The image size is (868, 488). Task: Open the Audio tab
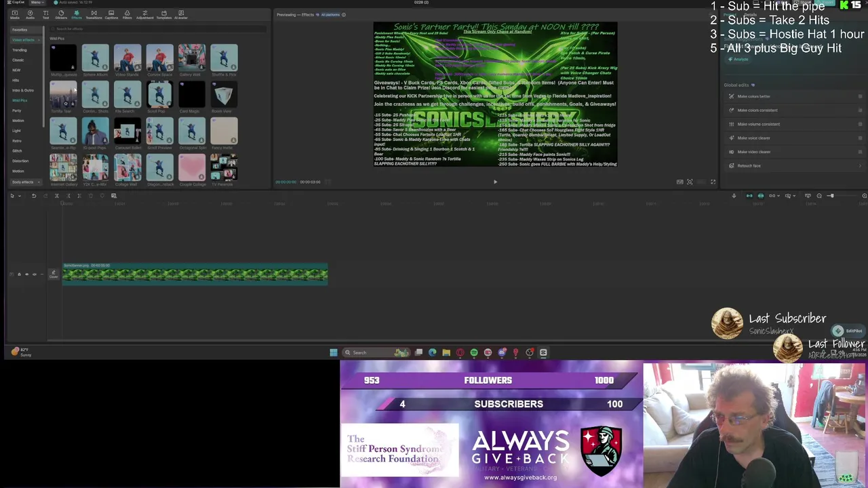30,14
